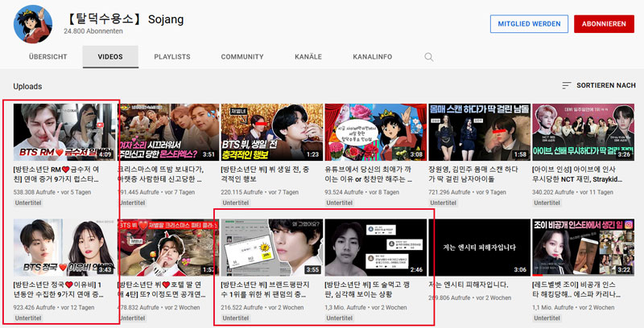This screenshot has height=328, width=644.
Task: Click Untertitel badge under 538.308 Aufrufe video
Action: [28, 203]
